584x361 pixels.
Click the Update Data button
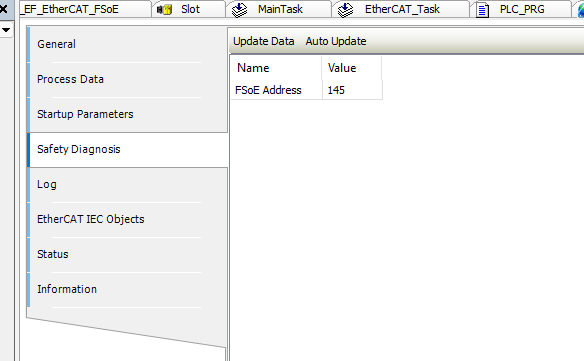point(264,41)
